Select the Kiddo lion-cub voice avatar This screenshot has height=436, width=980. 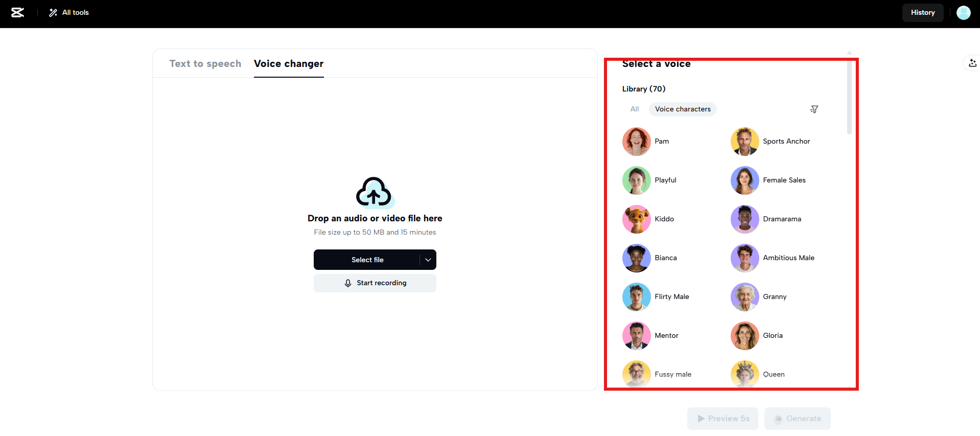pos(637,219)
